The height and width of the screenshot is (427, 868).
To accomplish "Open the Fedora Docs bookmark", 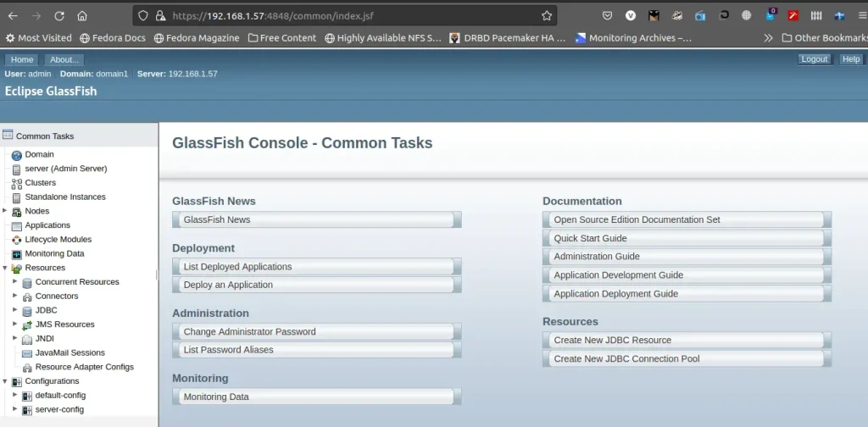I will tap(113, 38).
